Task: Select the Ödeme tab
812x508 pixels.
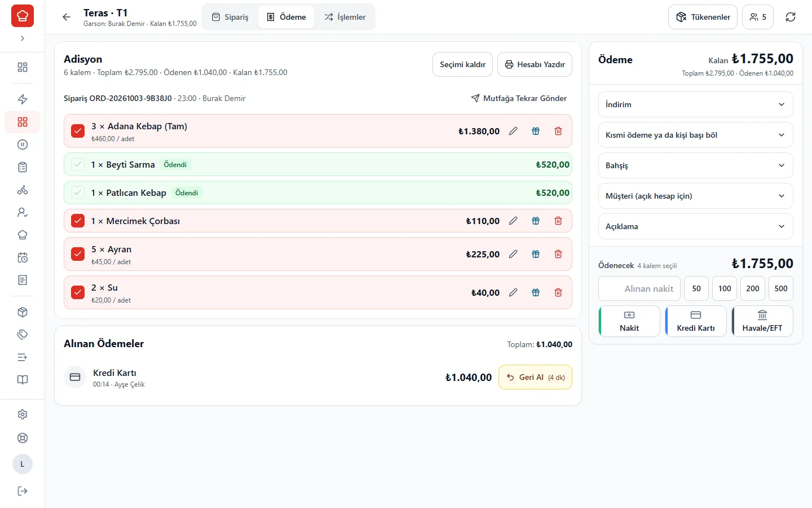Action: [286, 17]
